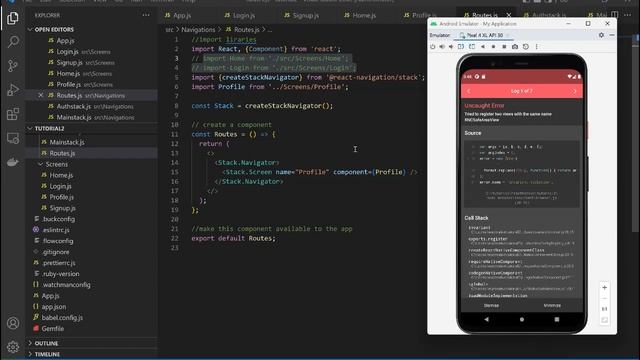Open the emulator toolbar more options dots

tap(536, 47)
